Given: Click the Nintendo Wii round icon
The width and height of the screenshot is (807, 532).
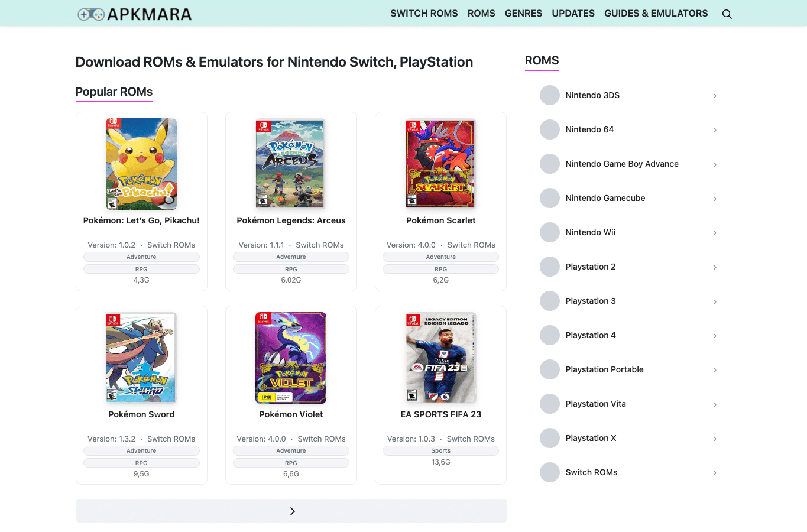Looking at the screenshot, I should [550, 232].
